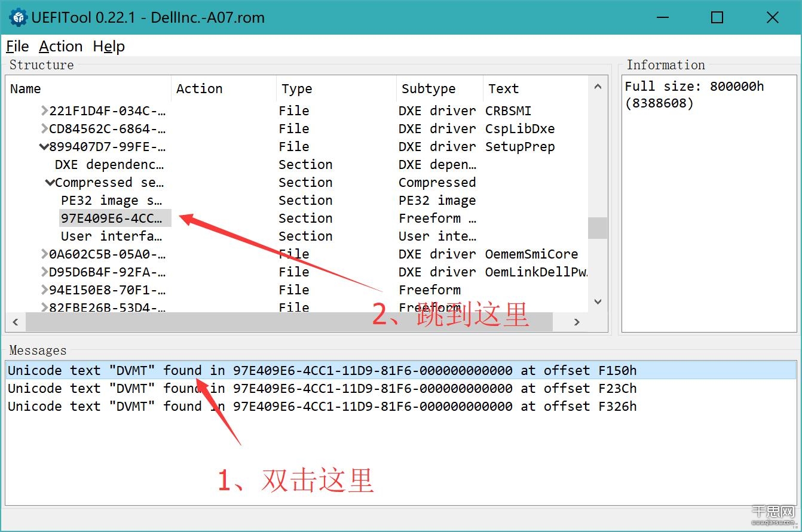Select message with offset F326h
The image size is (802, 532).
(x=401, y=406)
